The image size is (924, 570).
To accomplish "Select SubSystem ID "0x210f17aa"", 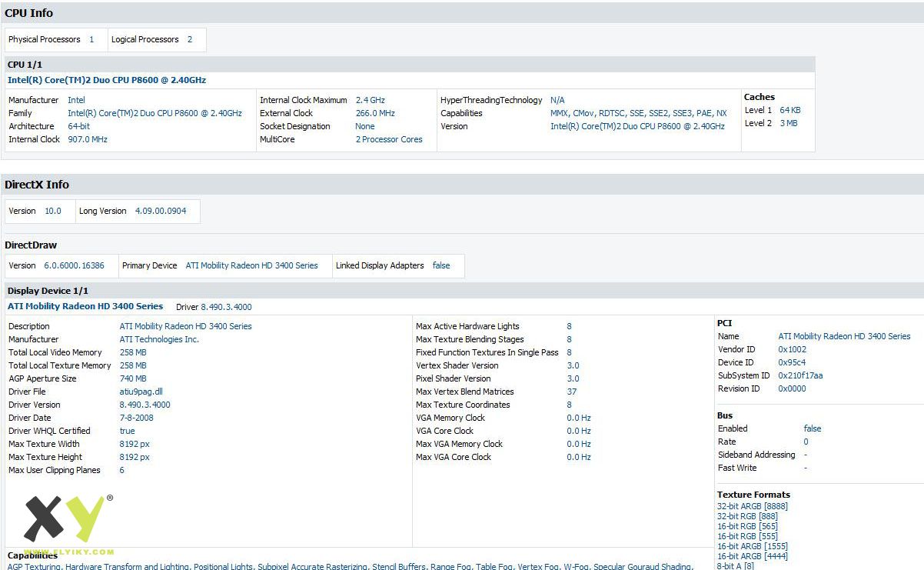I will point(800,375).
